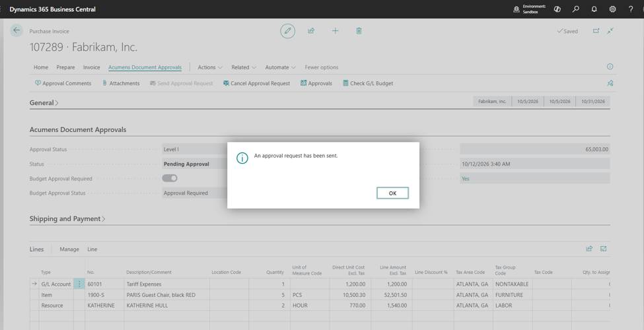Viewport: 644px width, 330px height.
Task: Click the Environment Sandbox indicator
Action: coord(530,9)
